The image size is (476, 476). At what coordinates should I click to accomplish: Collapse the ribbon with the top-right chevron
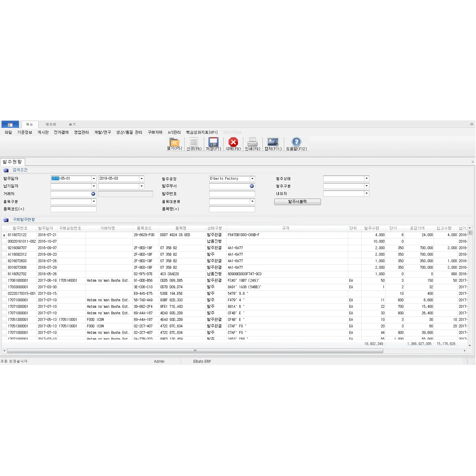click(472, 124)
